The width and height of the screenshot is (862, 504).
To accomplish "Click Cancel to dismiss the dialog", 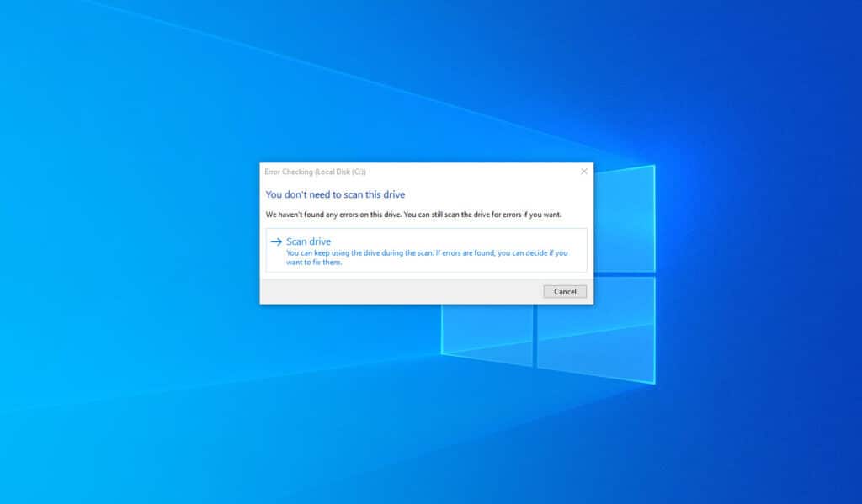I will point(565,291).
